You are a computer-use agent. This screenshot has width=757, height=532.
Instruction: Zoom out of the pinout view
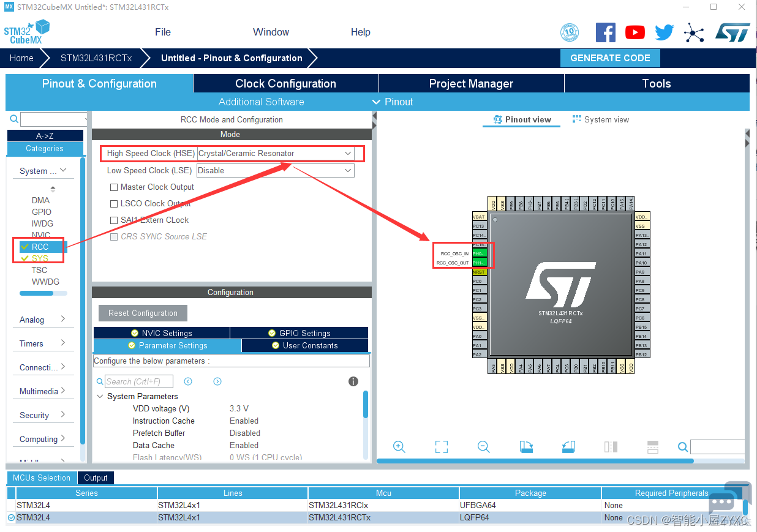tap(484, 447)
